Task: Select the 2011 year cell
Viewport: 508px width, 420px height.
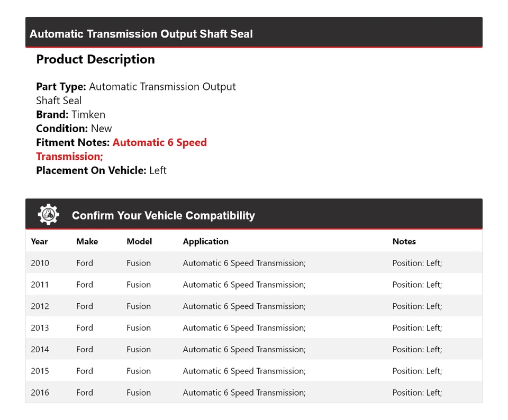Action: pyautogui.click(x=40, y=285)
